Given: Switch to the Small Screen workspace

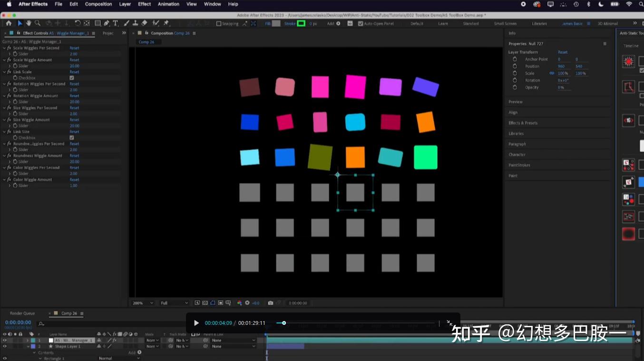Looking at the screenshot, I should [505, 23].
